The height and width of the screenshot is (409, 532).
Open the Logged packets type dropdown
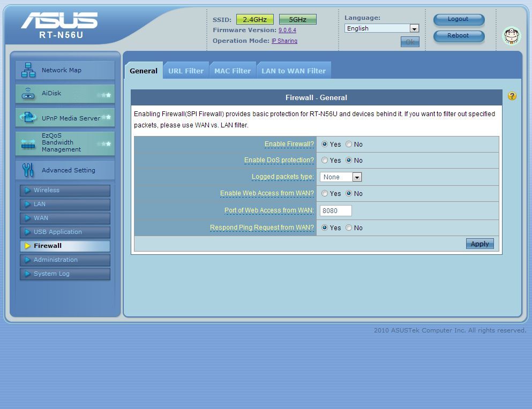click(341, 177)
